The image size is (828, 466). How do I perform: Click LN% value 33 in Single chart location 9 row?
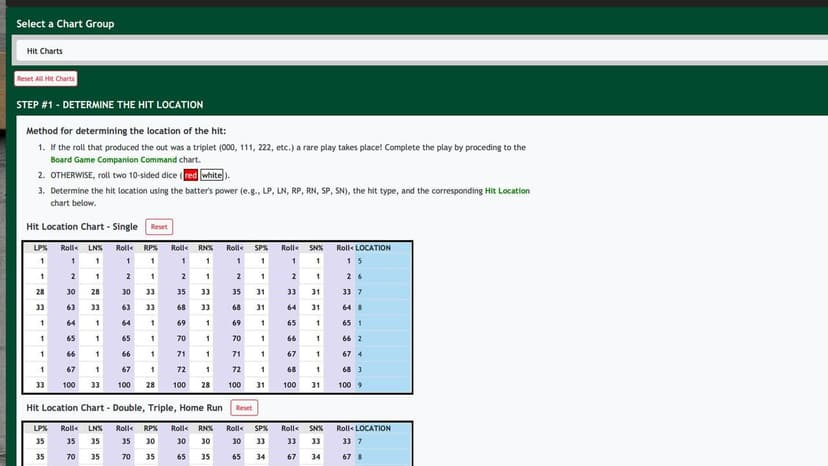click(x=95, y=385)
